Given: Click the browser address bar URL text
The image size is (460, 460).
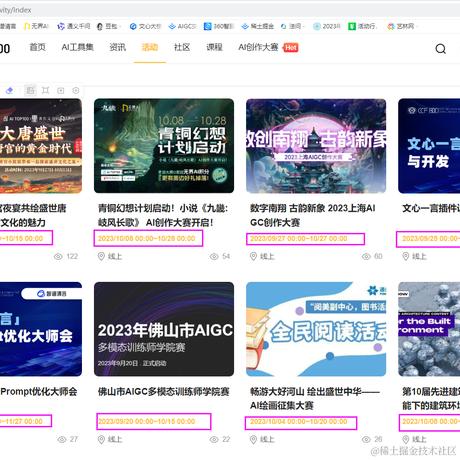Looking at the screenshot, I should (15, 10).
